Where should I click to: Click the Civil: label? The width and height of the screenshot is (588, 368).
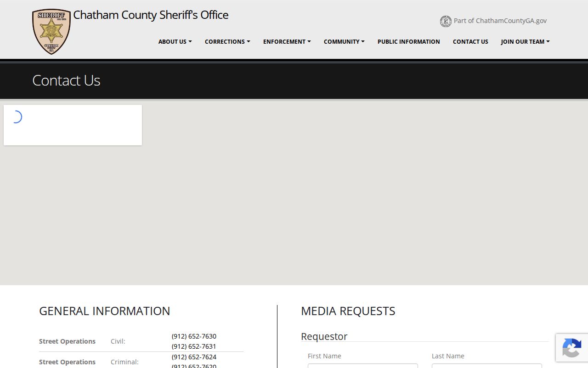click(118, 341)
